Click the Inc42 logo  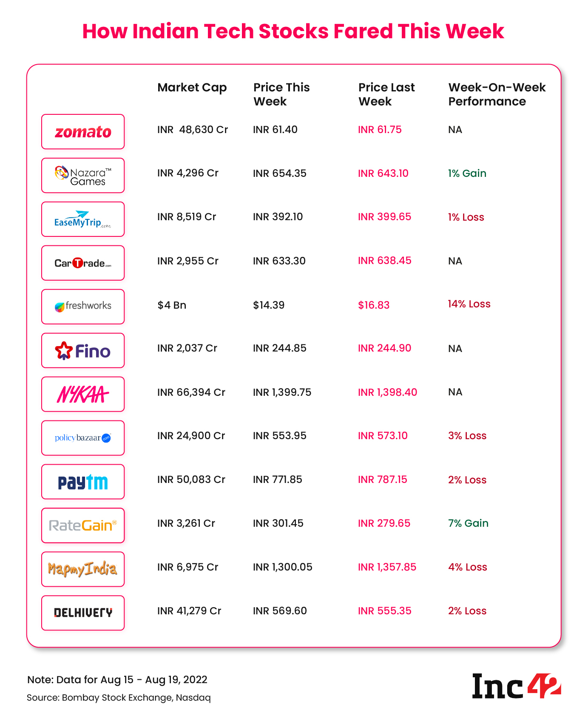point(516,686)
